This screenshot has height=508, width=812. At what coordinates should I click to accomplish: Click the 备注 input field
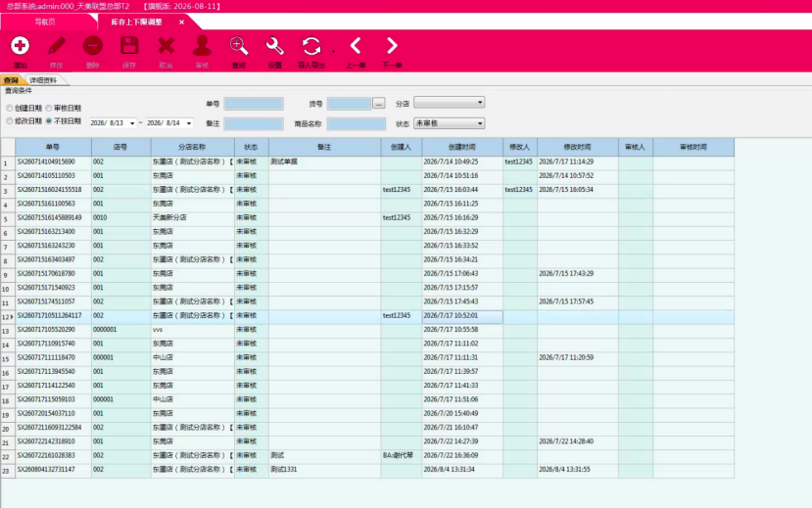pos(254,123)
